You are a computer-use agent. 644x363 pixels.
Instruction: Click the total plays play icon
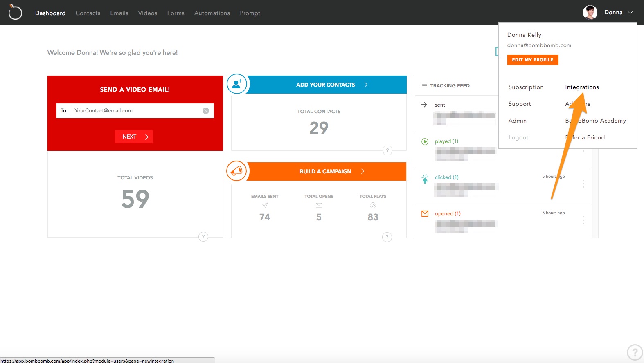pyautogui.click(x=373, y=206)
